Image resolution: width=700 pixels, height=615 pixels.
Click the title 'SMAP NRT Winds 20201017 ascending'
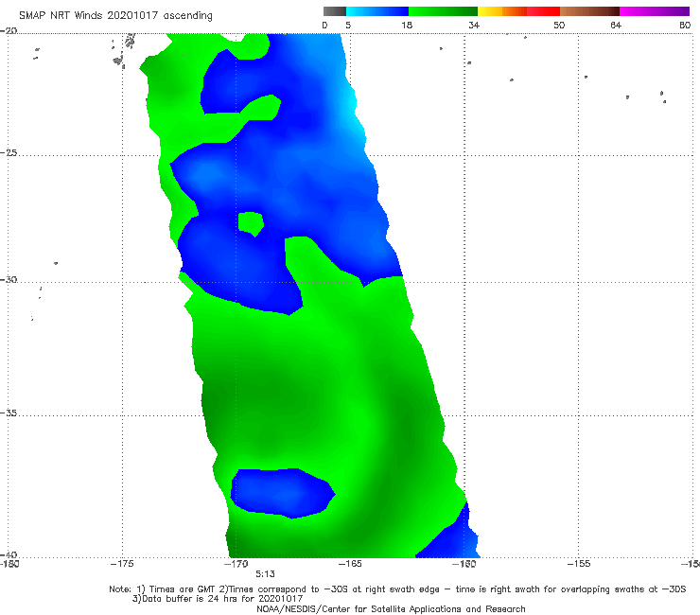coord(115,16)
